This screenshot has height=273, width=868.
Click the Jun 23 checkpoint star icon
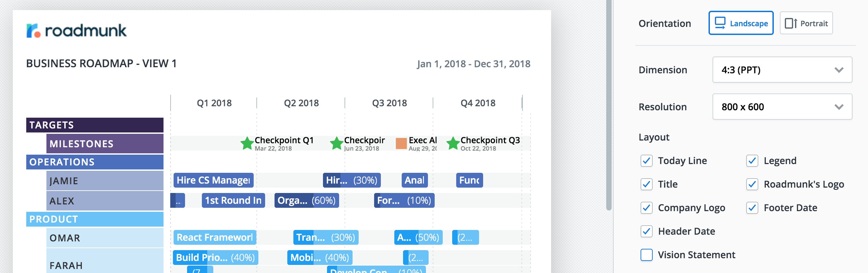336,144
